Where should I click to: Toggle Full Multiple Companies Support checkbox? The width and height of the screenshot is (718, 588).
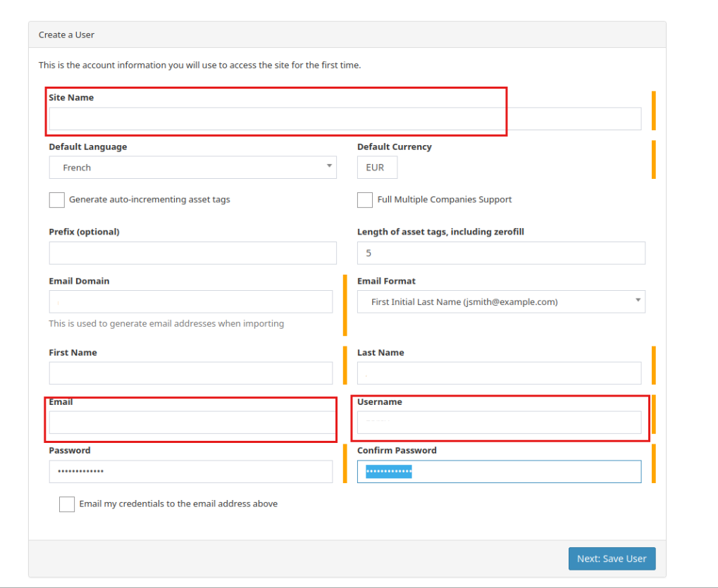[365, 200]
